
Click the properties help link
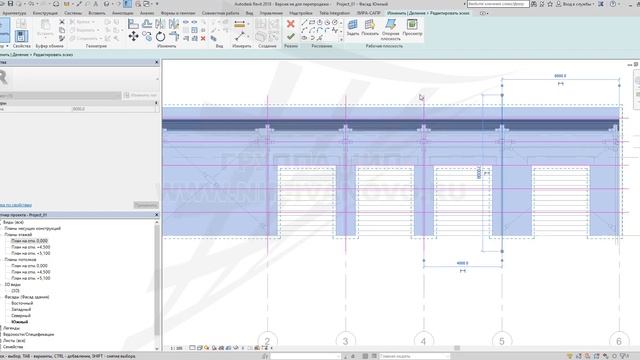(16, 205)
